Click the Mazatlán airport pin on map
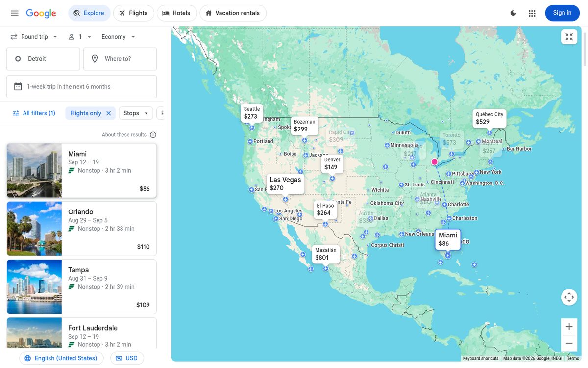This screenshot has height=368, width=588. click(326, 269)
